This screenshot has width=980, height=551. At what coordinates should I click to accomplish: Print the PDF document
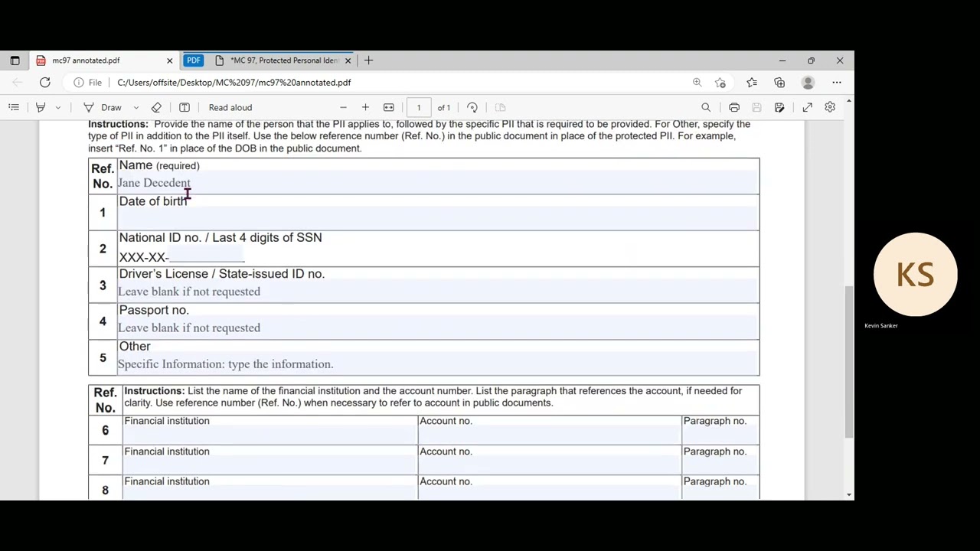[x=734, y=108]
